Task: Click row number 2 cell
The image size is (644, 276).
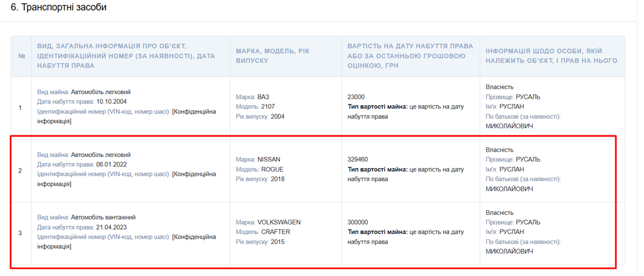Action: click(x=20, y=170)
